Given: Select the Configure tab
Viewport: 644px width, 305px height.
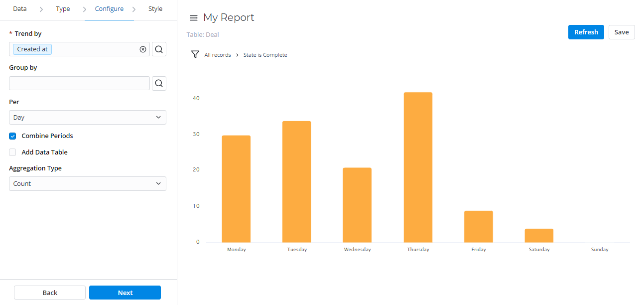Looking at the screenshot, I should click(109, 9).
